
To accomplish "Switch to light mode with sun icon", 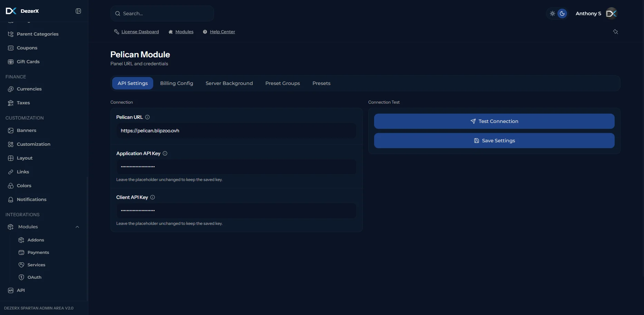I will tap(553, 13).
